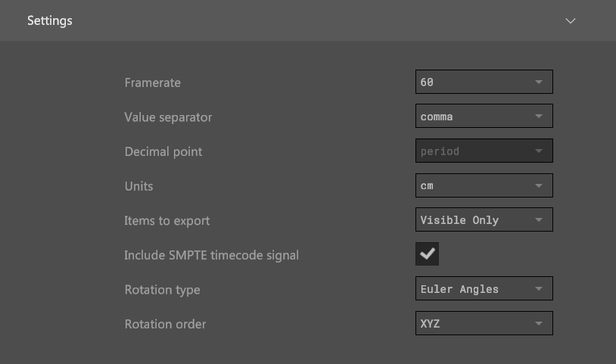
Task: Collapse the Settings panel using the chevron
Action: (x=571, y=20)
